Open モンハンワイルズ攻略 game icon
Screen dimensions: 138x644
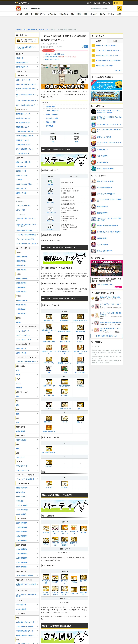[94, 112]
